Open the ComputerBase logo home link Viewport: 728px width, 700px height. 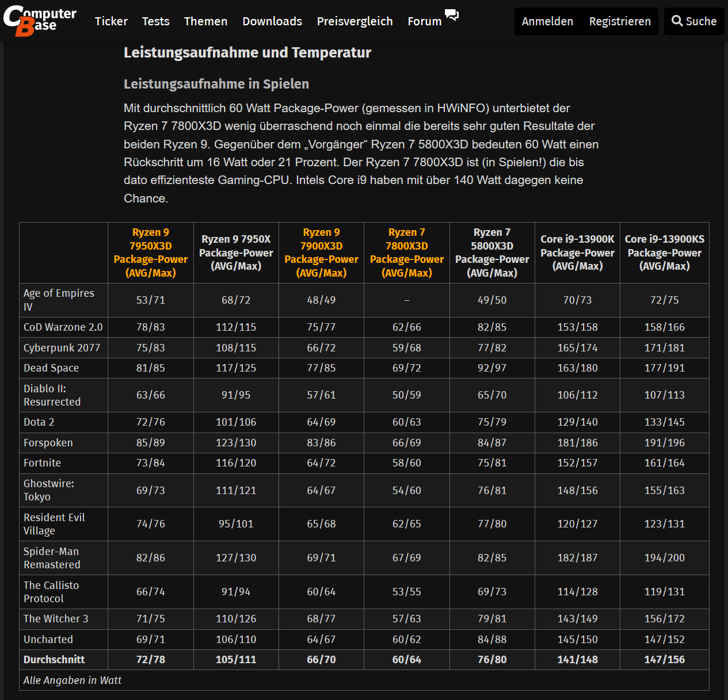point(40,21)
